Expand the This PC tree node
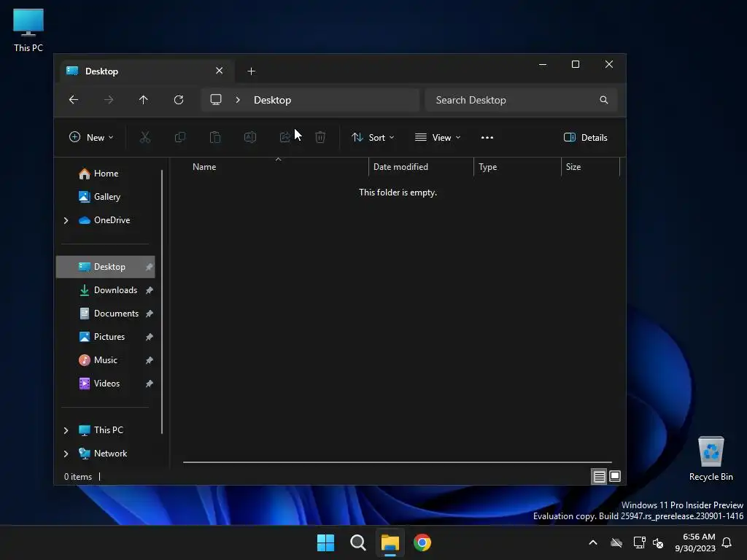The image size is (747, 560). click(x=66, y=430)
